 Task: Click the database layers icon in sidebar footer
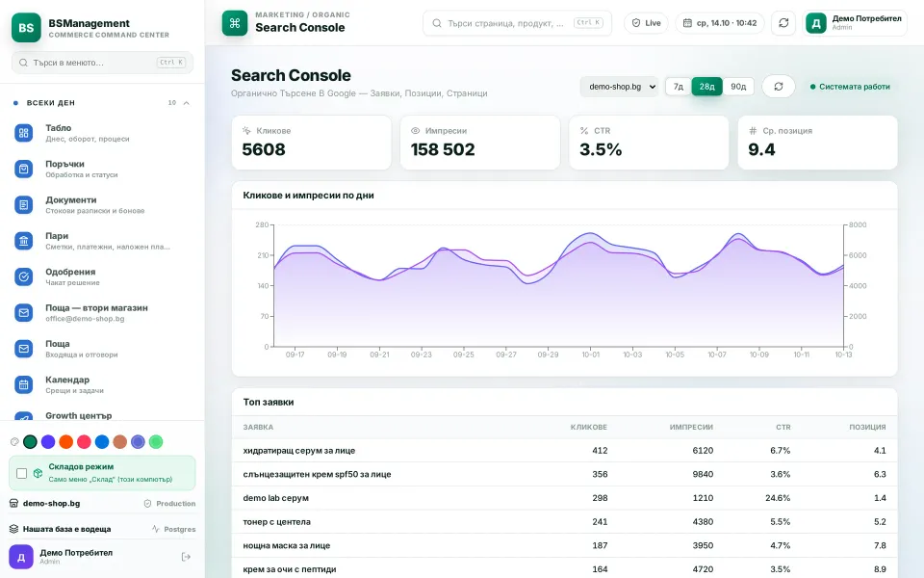pyautogui.click(x=14, y=529)
